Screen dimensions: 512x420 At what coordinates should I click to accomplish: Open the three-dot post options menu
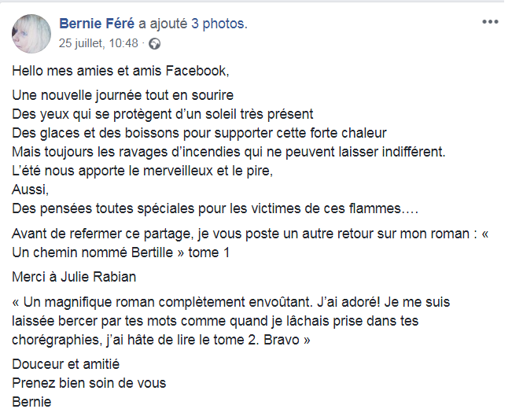(x=490, y=22)
